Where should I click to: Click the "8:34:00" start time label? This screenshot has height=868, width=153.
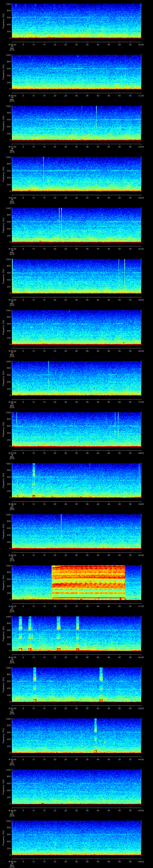tap(12, 300)
